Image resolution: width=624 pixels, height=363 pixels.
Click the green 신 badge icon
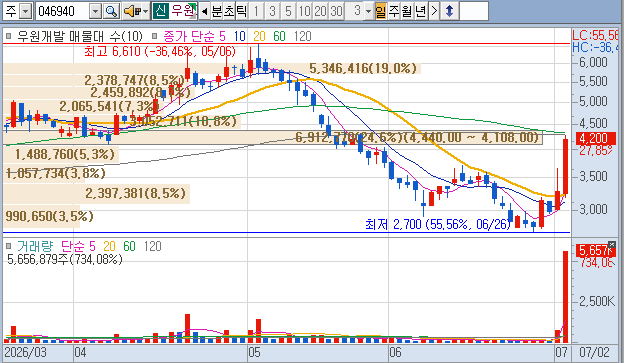pos(160,11)
